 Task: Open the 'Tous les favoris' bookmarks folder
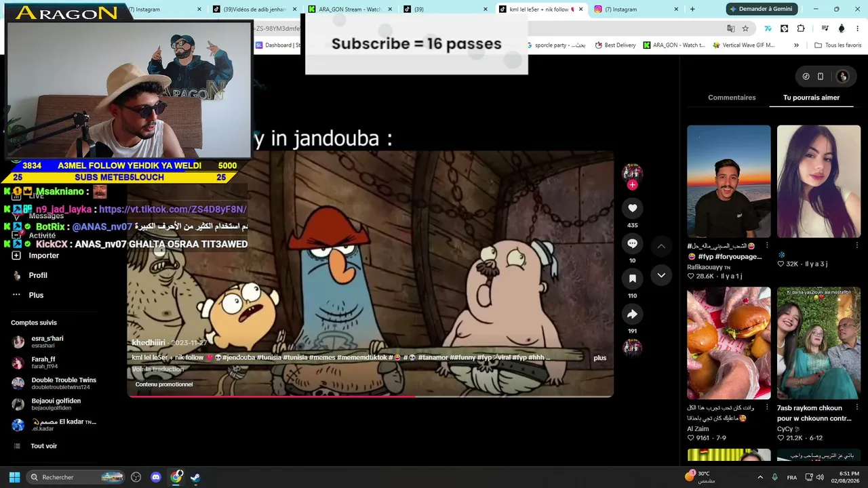[838, 45]
